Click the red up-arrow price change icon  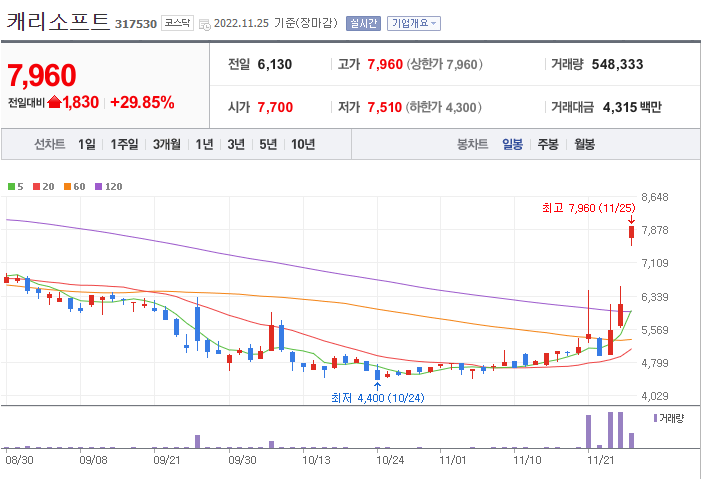point(54,102)
